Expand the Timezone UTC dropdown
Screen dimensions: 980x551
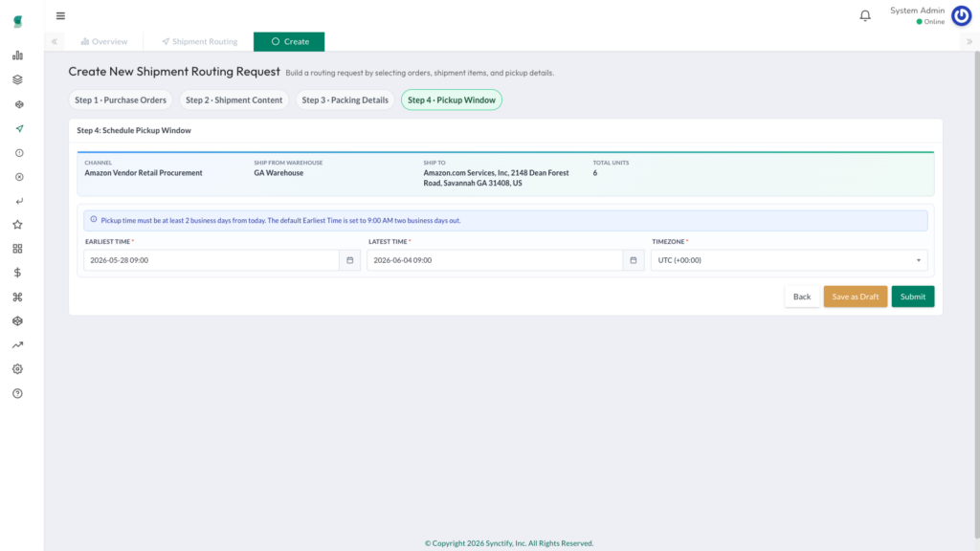(x=789, y=260)
